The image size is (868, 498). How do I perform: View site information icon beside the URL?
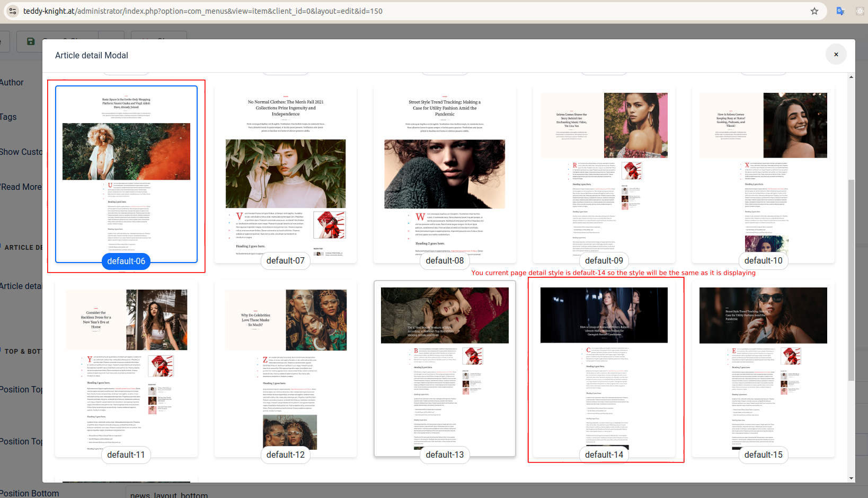point(13,11)
